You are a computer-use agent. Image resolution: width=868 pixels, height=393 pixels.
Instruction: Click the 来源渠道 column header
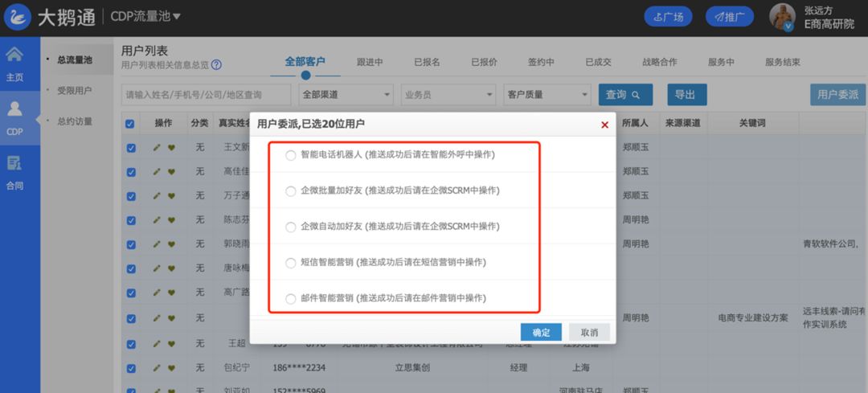pyautogui.click(x=683, y=124)
